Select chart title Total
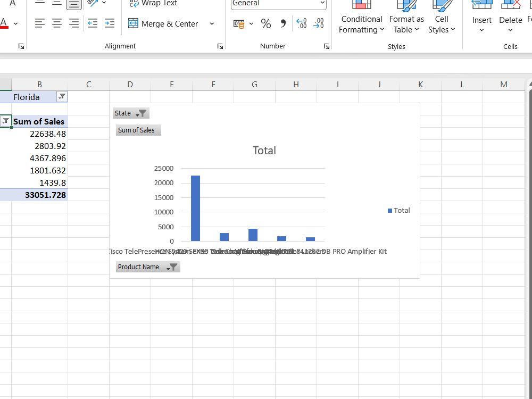532x399 pixels. click(264, 151)
